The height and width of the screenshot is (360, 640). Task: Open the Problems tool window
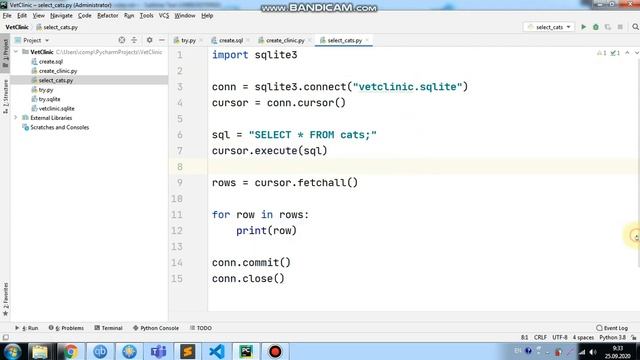click(x=66, y=328)
